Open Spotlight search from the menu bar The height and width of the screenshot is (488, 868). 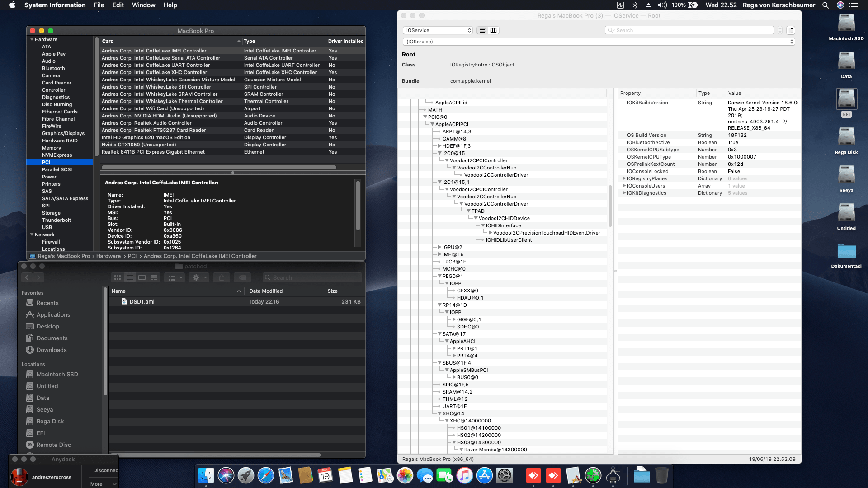pyautogui.click(x=826, y=5)
